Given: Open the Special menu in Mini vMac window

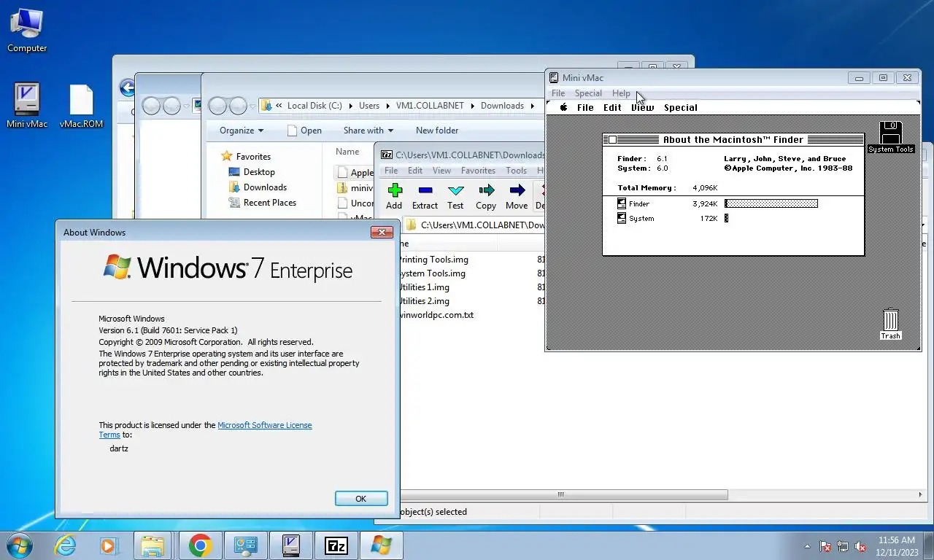Looking at the screenshot, I should pyautogui.click(x=588, y=93).
